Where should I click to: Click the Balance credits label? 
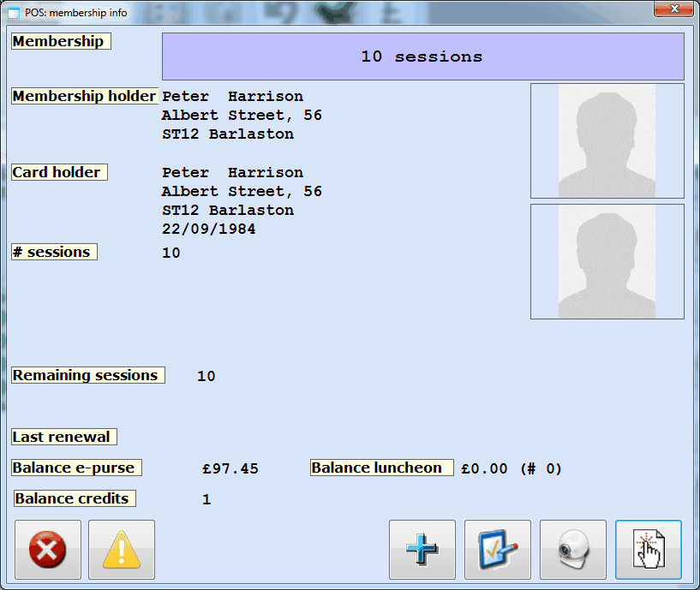click(75, 498)
